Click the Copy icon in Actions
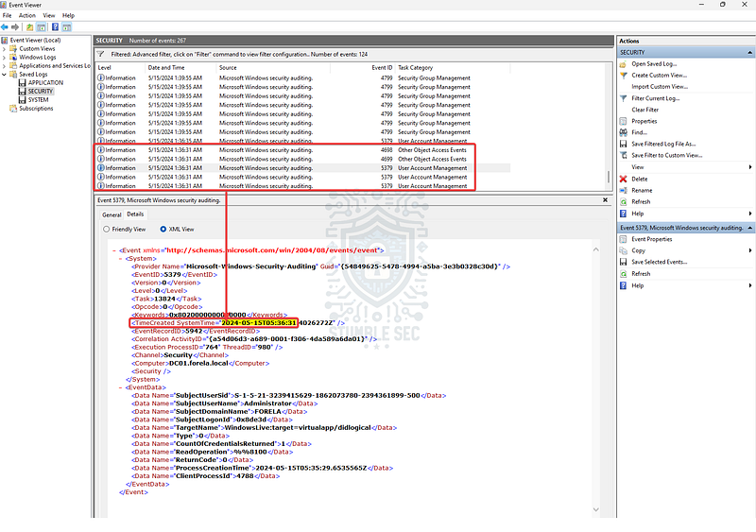The image size is (756, 532). click(623, 250)
